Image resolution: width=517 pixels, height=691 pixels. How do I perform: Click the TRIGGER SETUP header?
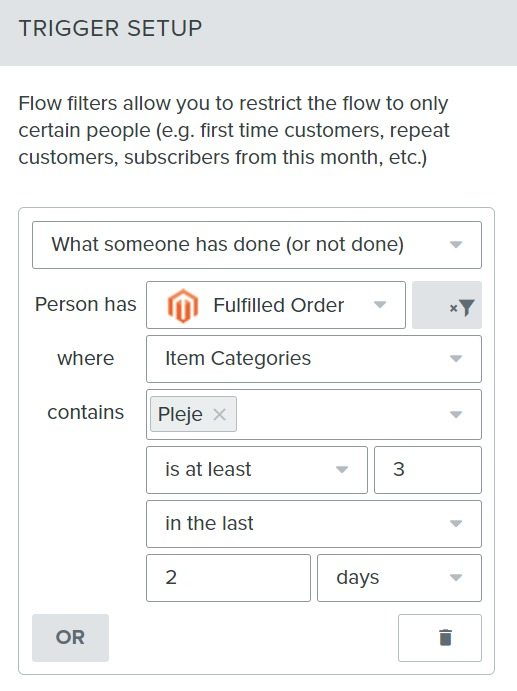110,28
